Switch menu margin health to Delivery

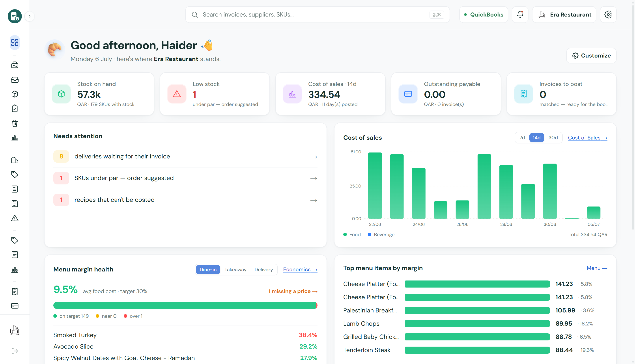point(264,269)
